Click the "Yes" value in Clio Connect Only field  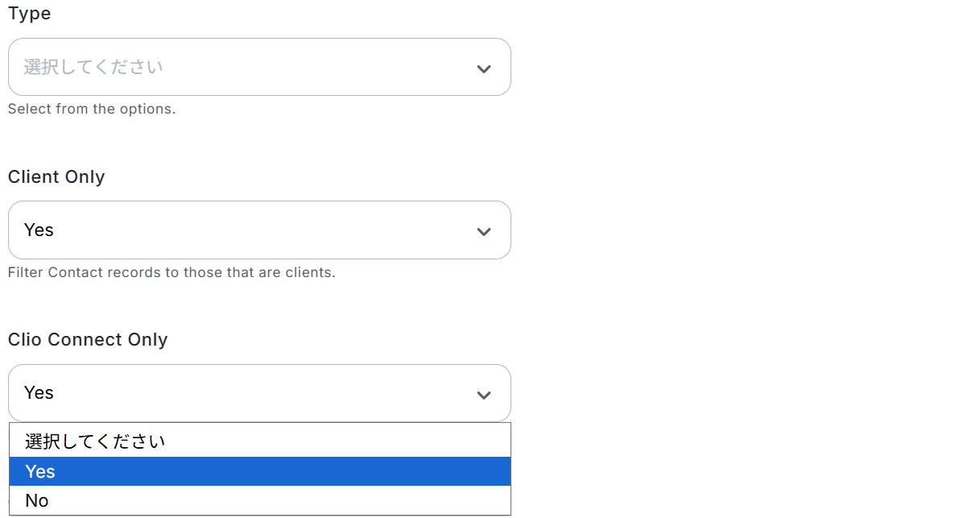39,393
